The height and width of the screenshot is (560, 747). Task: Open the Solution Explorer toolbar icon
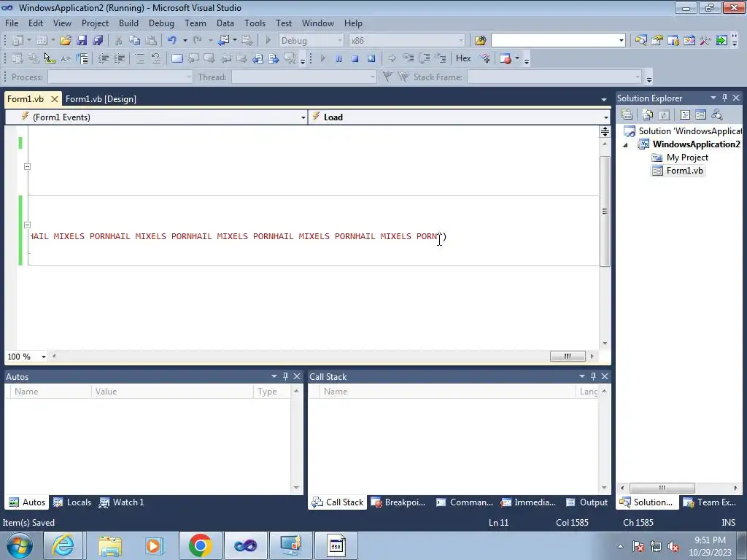click(640, 41)
